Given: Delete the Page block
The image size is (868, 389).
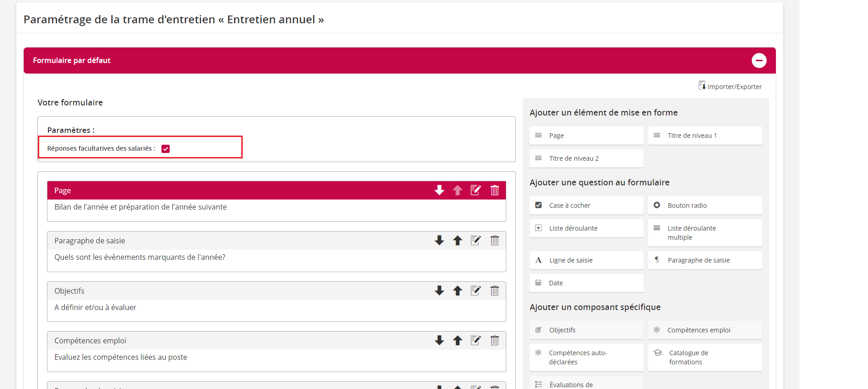Looking at the screenshot, I should [494, 190].
